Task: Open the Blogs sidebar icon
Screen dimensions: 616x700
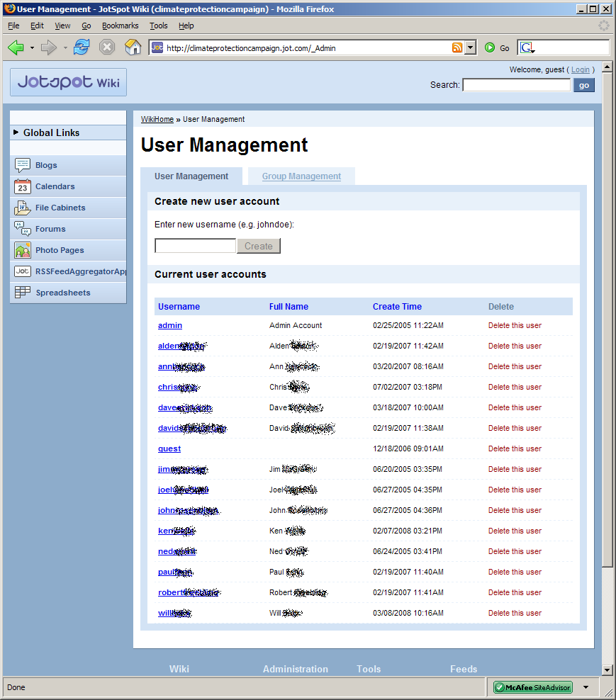Action: coord(23,165)
